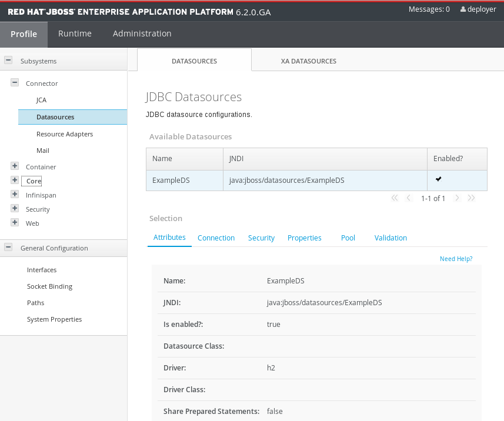Go to previous page of datasources table
The image size is (504, 421).
point(409,198)
